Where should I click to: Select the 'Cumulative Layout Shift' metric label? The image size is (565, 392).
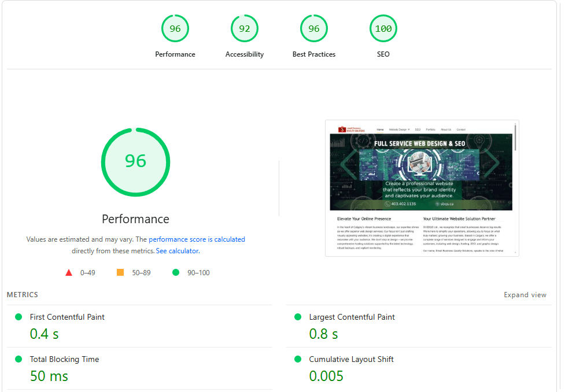pos(351,359)
